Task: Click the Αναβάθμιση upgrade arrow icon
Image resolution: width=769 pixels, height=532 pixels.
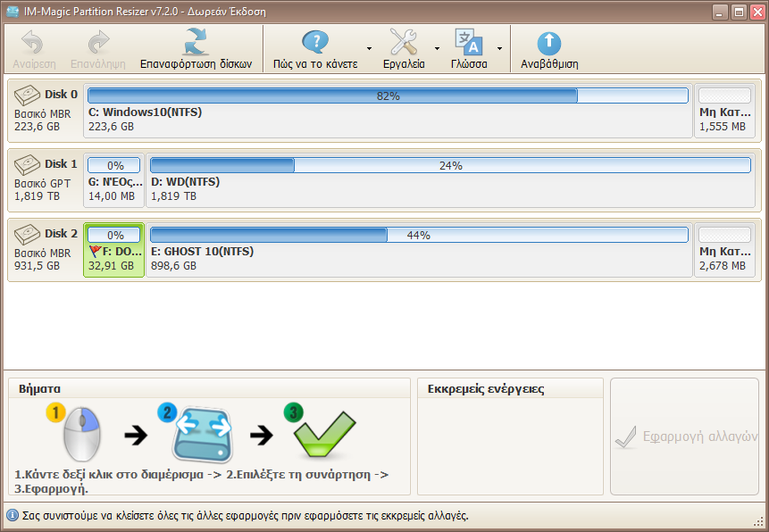Action: (548, 43)
